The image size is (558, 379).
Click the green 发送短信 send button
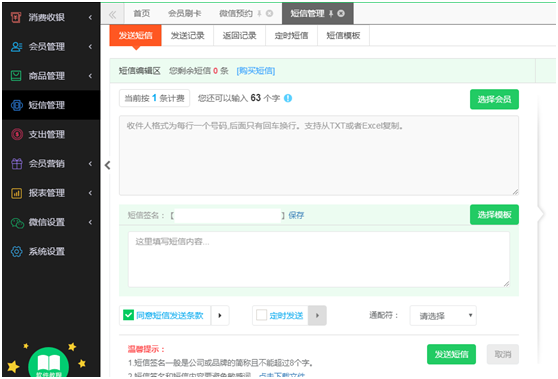point(451,354)
